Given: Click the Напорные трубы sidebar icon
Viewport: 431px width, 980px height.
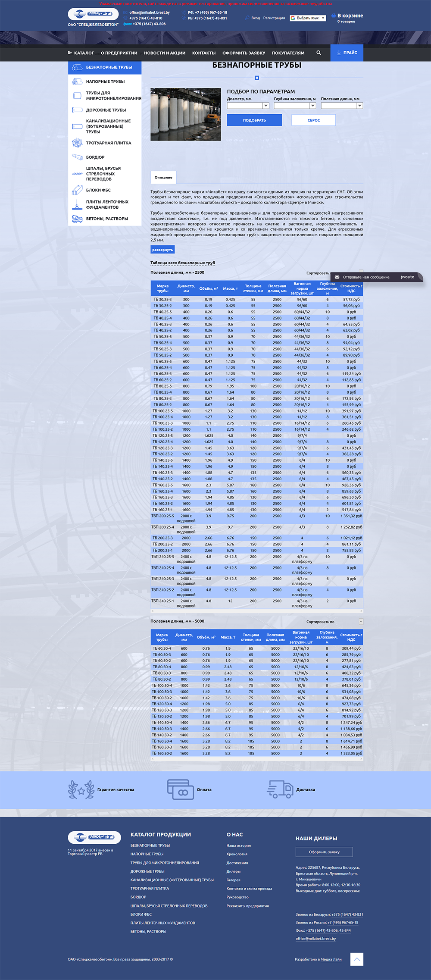Looking at the screenshot, I should click(77, 81).
